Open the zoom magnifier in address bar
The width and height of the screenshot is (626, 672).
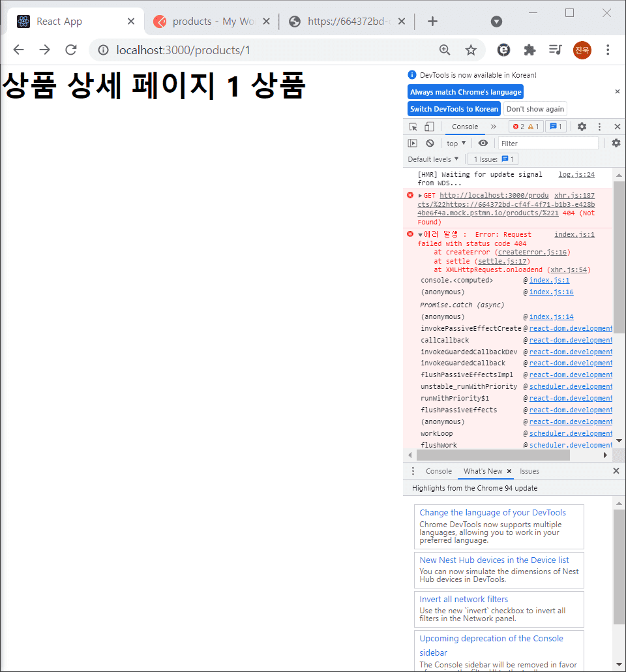445,50
